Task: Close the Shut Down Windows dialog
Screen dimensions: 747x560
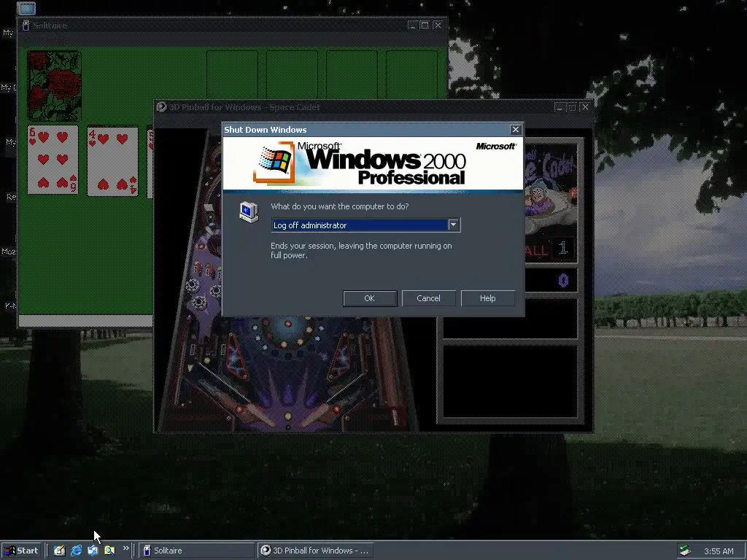Action: 515,130
